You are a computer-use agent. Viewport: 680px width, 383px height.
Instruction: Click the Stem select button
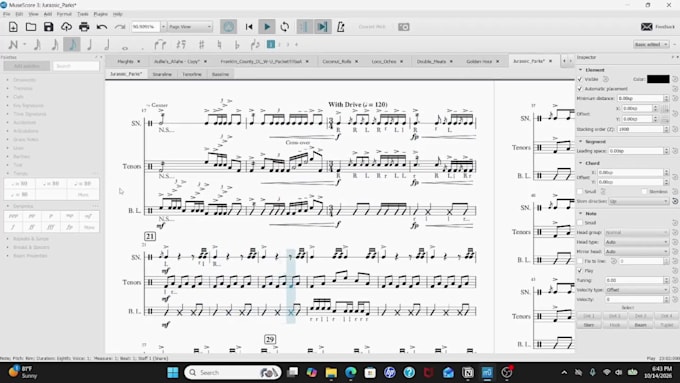pyautogui.click(x=589, y=325)
